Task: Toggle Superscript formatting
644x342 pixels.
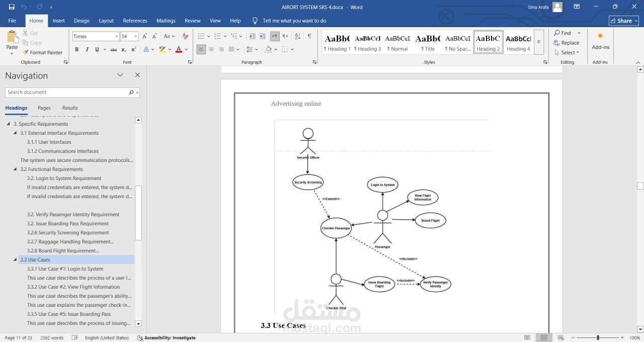Action: tap(133, 49)
